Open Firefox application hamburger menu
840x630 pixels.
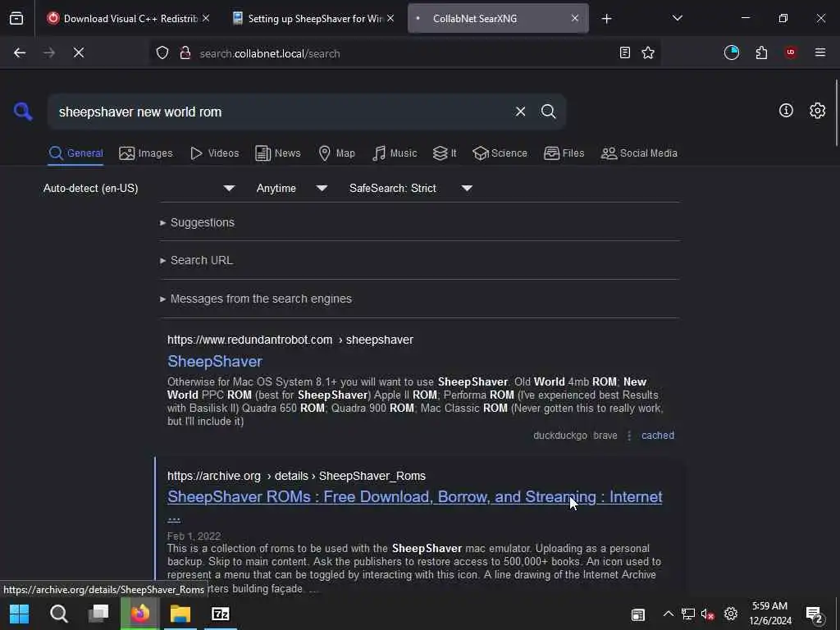point(820,52)
